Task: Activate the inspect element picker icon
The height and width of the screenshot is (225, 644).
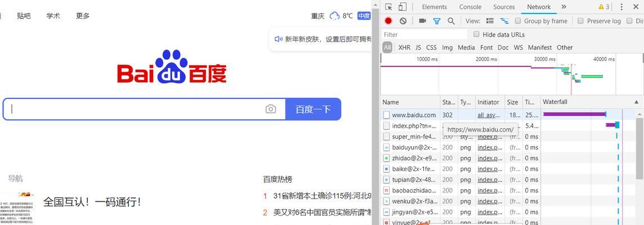Action: 388,7
